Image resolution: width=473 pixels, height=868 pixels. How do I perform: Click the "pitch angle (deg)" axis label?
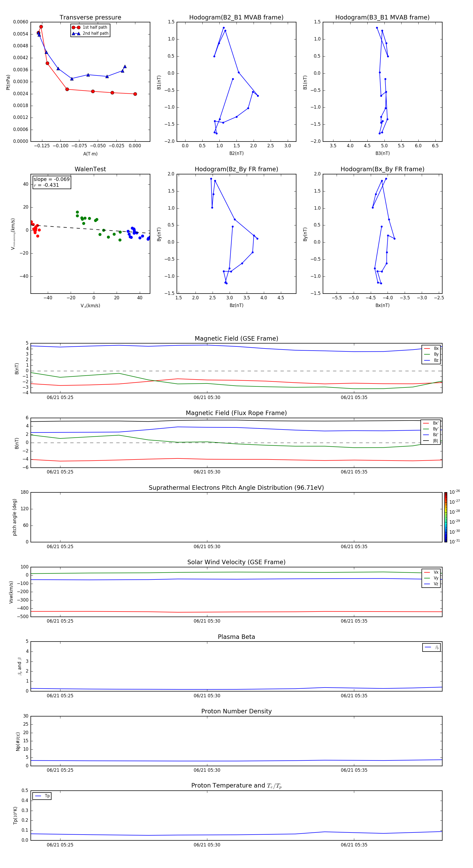pyautogui.click(x=14, y=517)
